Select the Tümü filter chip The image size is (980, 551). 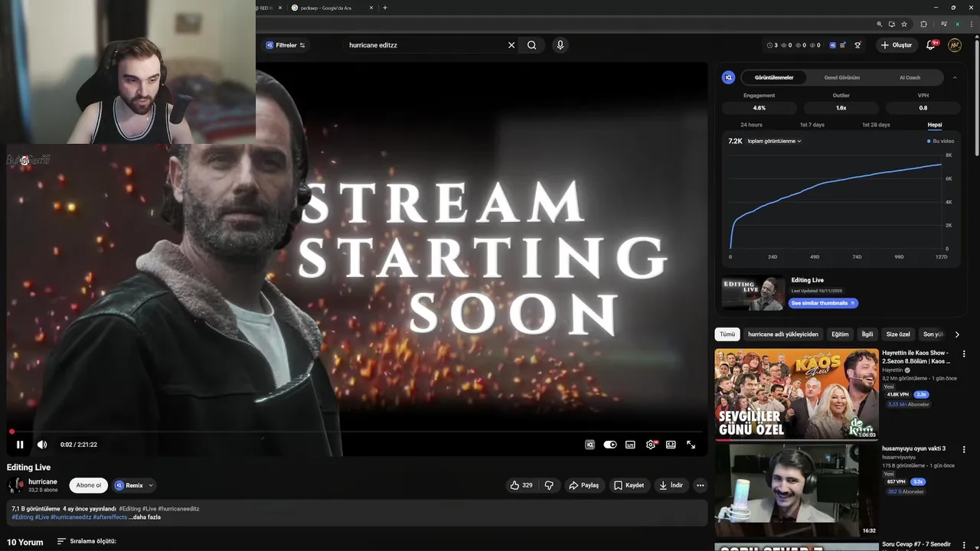click(x=727, y=334)
